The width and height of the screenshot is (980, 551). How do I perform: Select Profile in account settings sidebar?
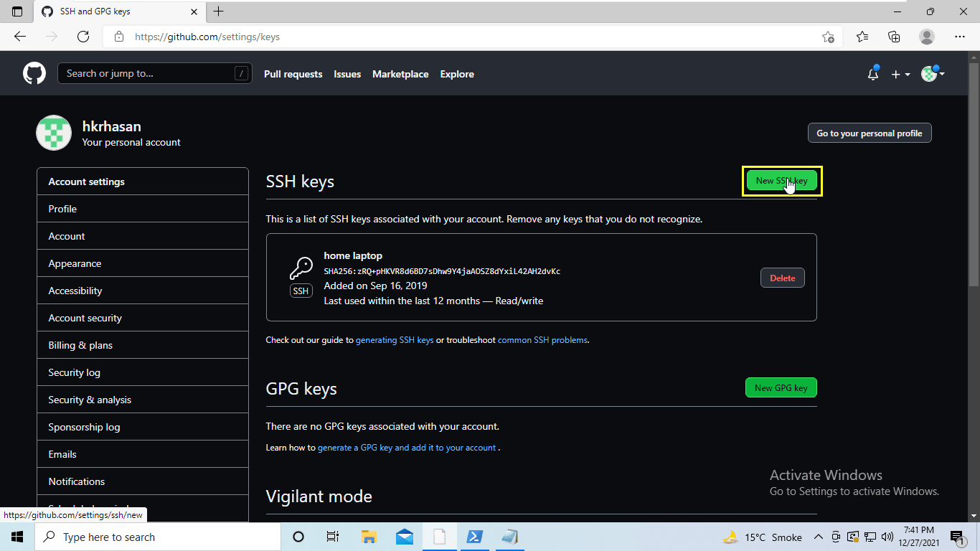(143, 209)
